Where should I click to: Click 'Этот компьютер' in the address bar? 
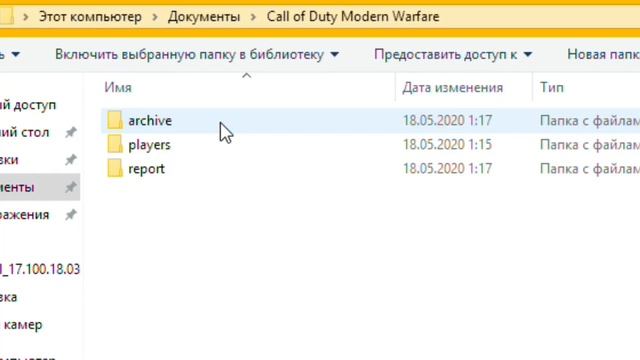(90, 17)
